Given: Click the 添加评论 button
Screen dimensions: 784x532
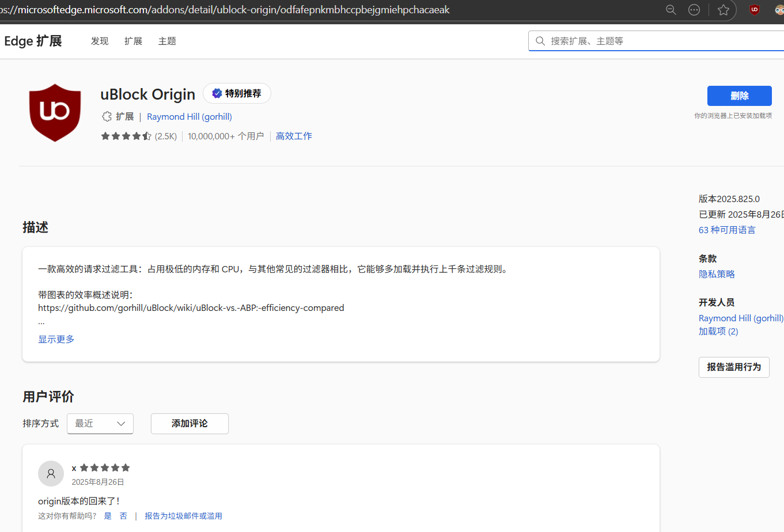Looking at the screenshot, I should 190,424.
